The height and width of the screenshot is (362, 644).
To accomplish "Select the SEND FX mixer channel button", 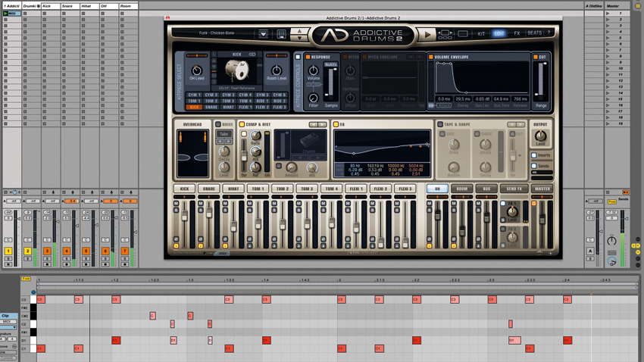I will (514, 189).
